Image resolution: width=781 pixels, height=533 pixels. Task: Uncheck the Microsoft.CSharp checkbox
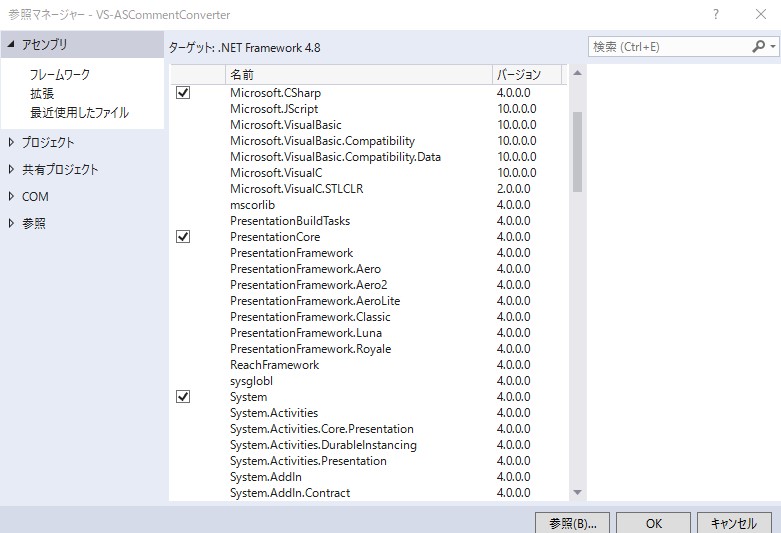(x=183, y=92)
